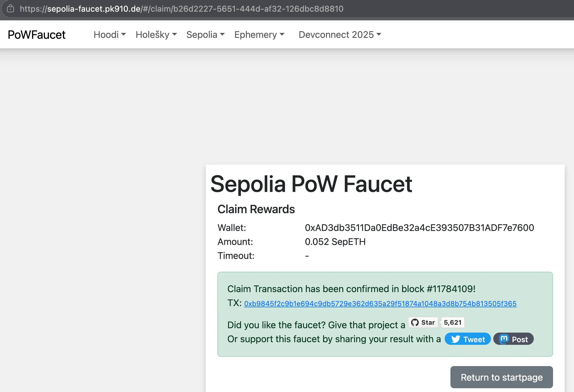574x392 pixels.
Task: Open the Devconnect 2025 dropdown
Action: (340, 35)
